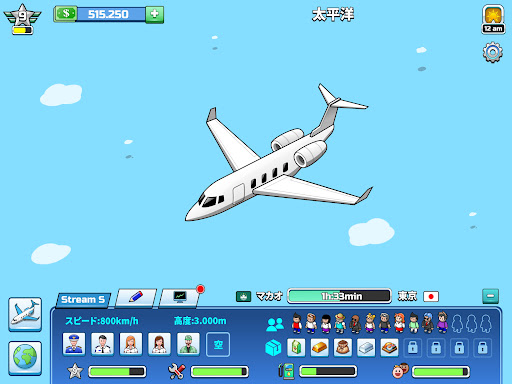Select the orange-haired flight attendant portrait
Viewport: 512px width, 384px height.
click(131, 344)
